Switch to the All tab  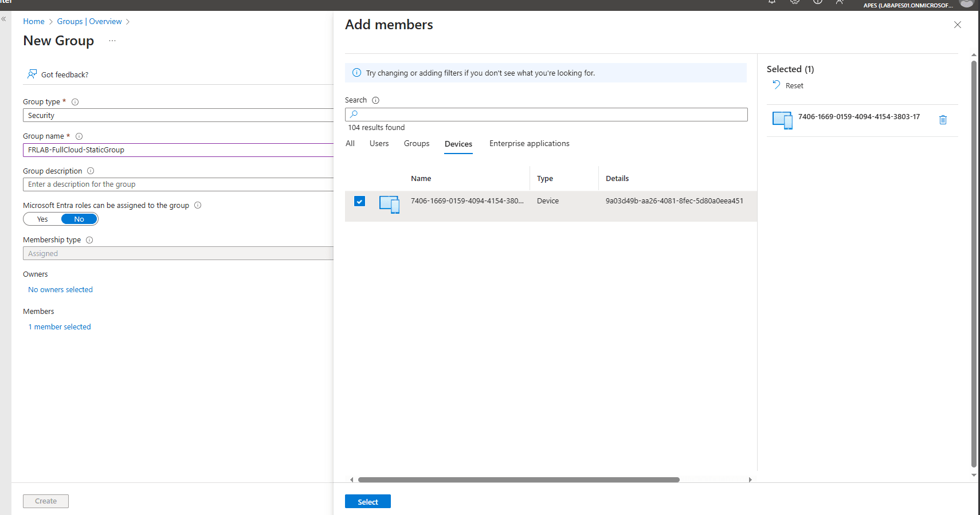click(350, 144)
